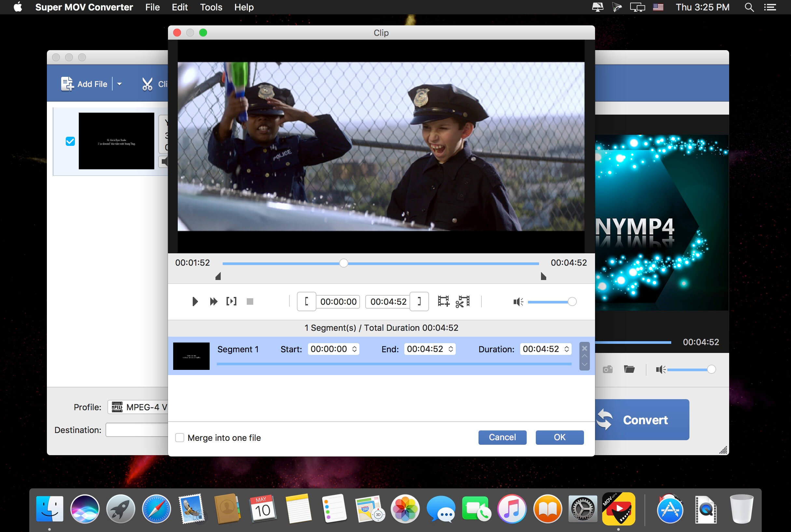Mute audio in the Clip dialog
Viewport: 791px width, 532px height.
518,301
